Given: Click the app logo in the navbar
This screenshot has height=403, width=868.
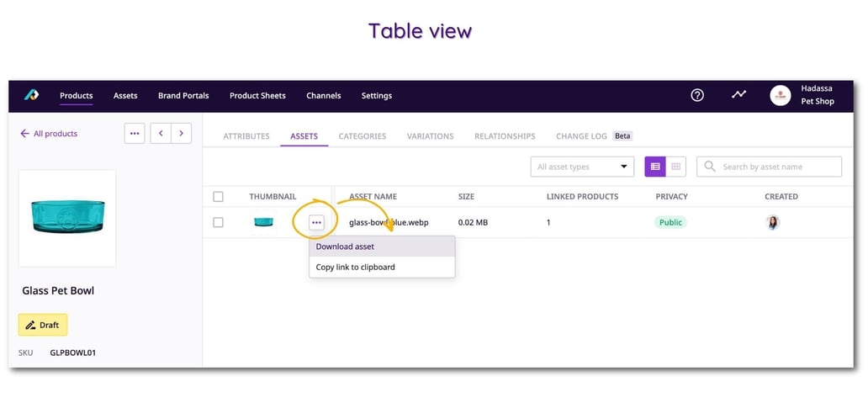Looking at the screenshot, I should click(x=31, y=95).
